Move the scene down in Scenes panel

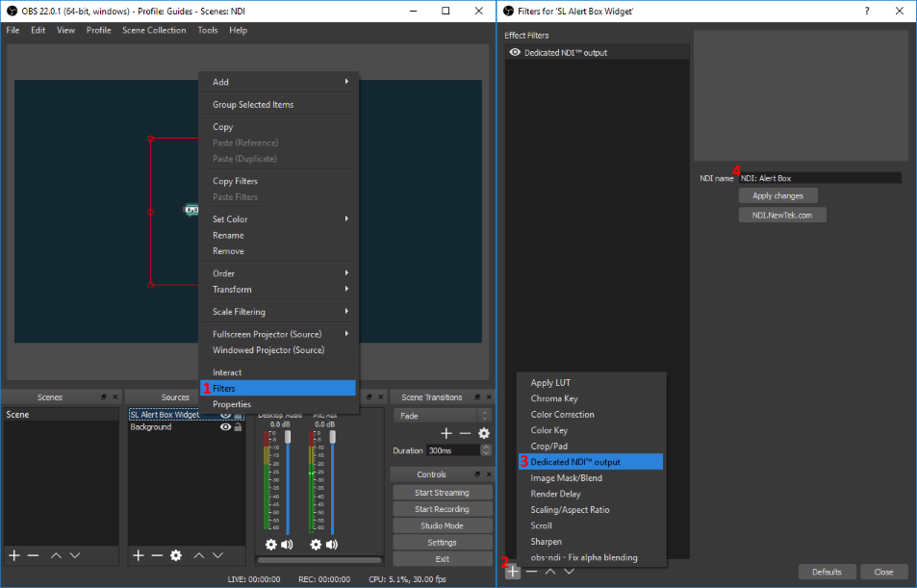click(x=75, y=555)
